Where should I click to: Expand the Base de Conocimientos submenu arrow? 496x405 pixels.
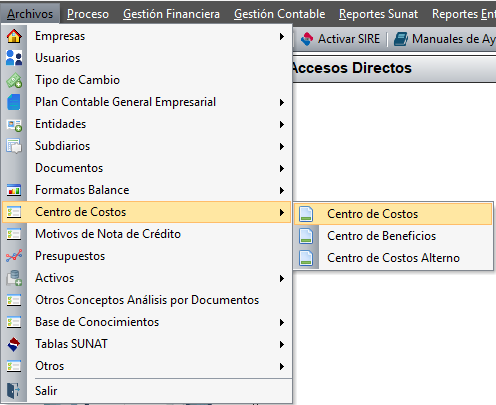pyautogui.click(x=282, y=322)
